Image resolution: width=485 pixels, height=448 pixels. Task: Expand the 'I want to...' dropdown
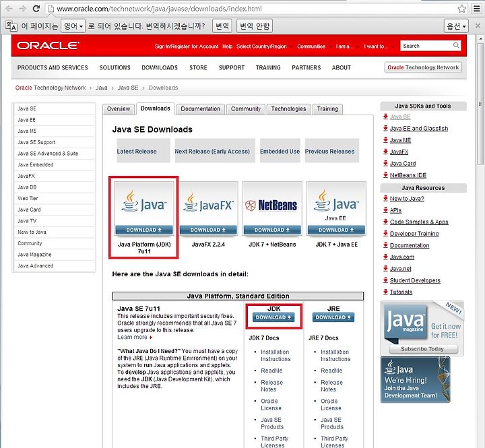pyautogui.click(x=379, y=46)
